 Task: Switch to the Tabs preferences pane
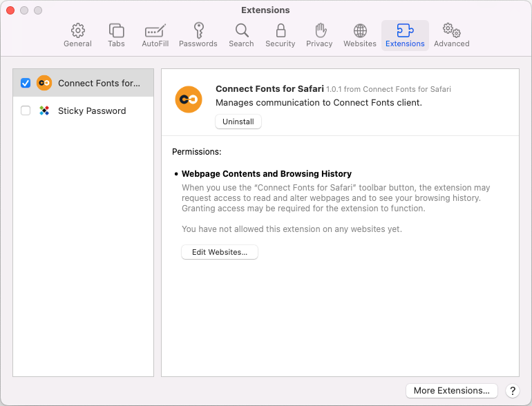click(116, 35)
